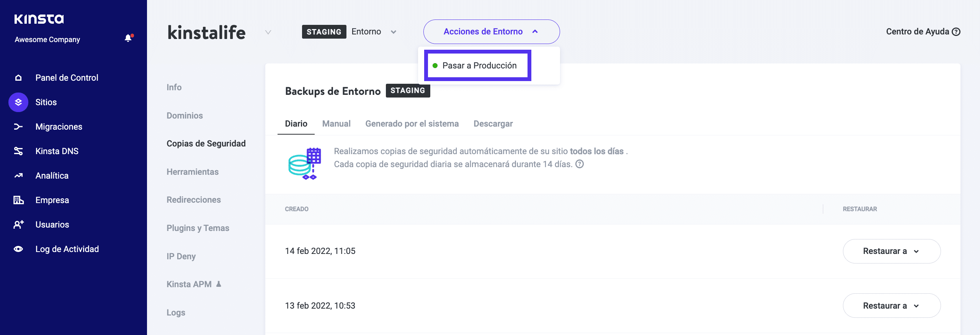
Task: Click help icon beside 14 días text
Action: tap(580, 164)
